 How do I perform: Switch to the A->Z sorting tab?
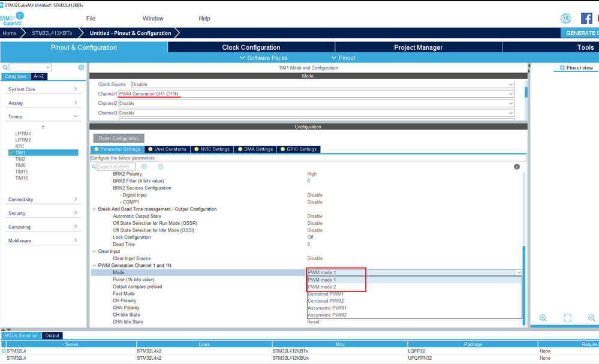pyautogui.click(x=38, y=76)
